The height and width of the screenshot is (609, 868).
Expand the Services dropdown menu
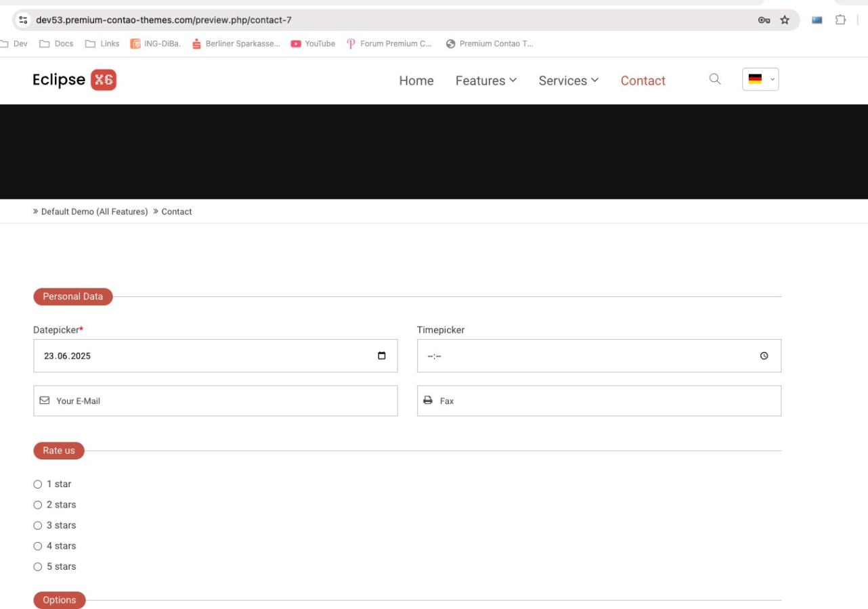coord(569,81)
